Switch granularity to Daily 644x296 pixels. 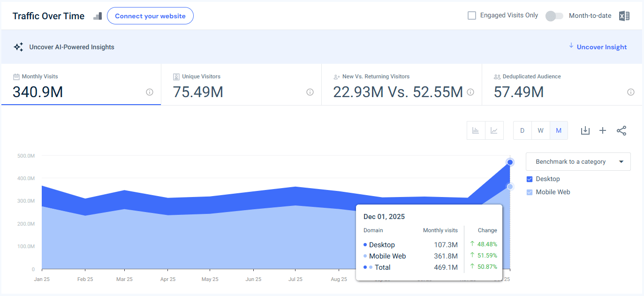(x=522, y=130)
